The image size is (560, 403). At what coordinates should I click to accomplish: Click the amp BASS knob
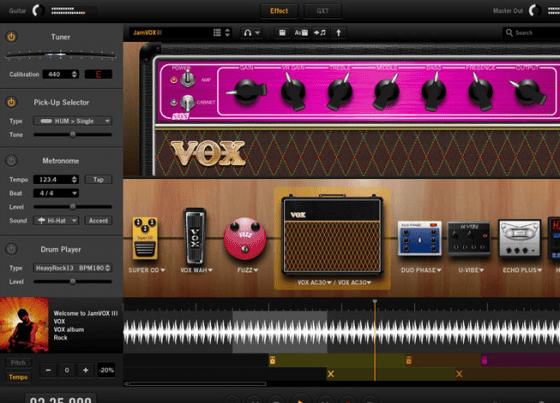coord(433,91)
